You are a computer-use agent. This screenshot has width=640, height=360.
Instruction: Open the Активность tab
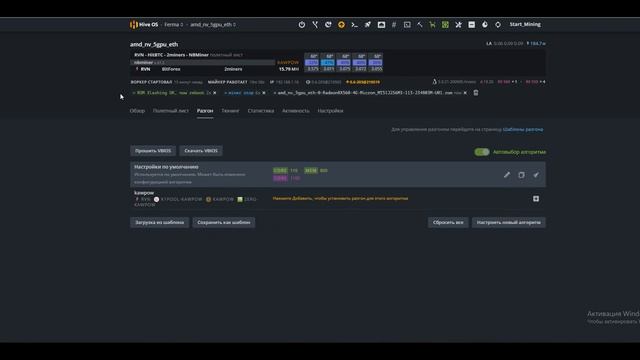click(x=296, y=111)
